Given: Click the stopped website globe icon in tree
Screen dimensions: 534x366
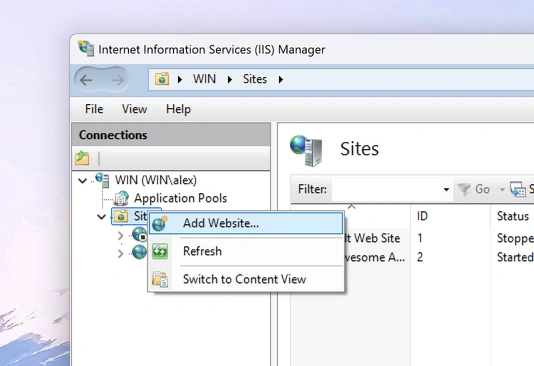Looking at the screenshot, I should [140, 234].
